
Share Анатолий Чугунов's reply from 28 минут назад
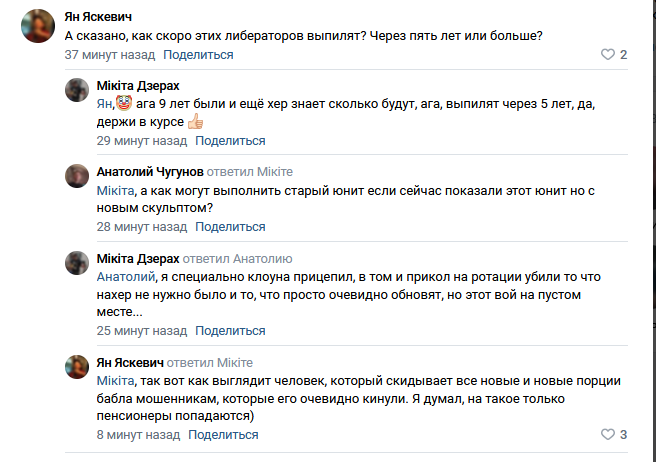(x=231, y=227)
